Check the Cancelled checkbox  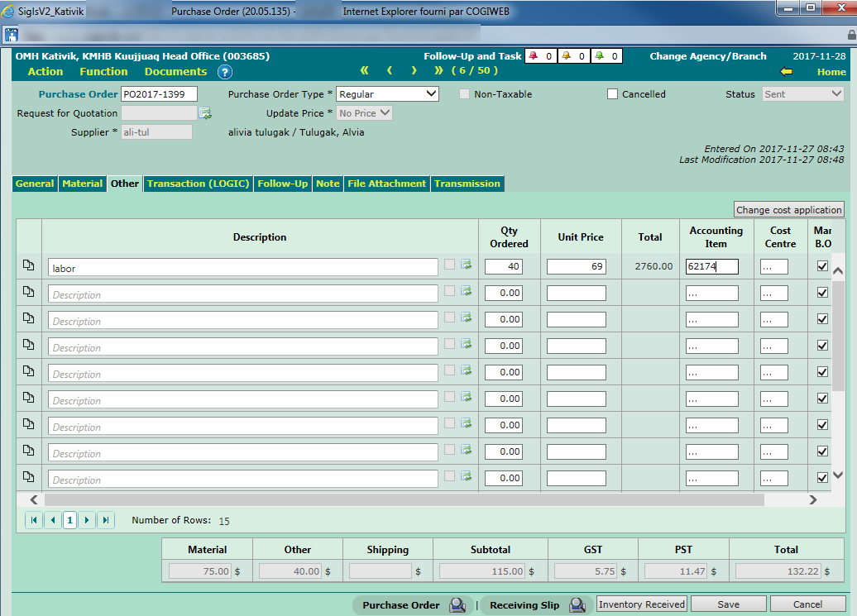click(x=613, y=94)
